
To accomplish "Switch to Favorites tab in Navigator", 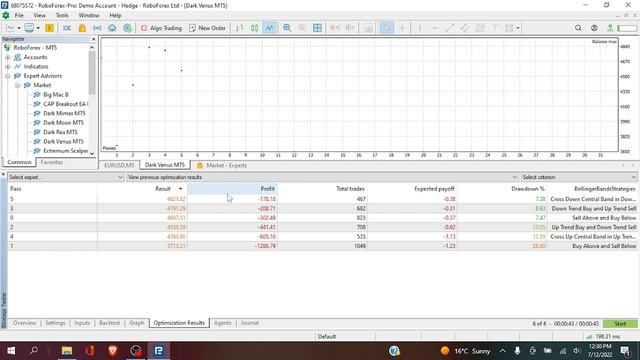I will pos(51,162).
